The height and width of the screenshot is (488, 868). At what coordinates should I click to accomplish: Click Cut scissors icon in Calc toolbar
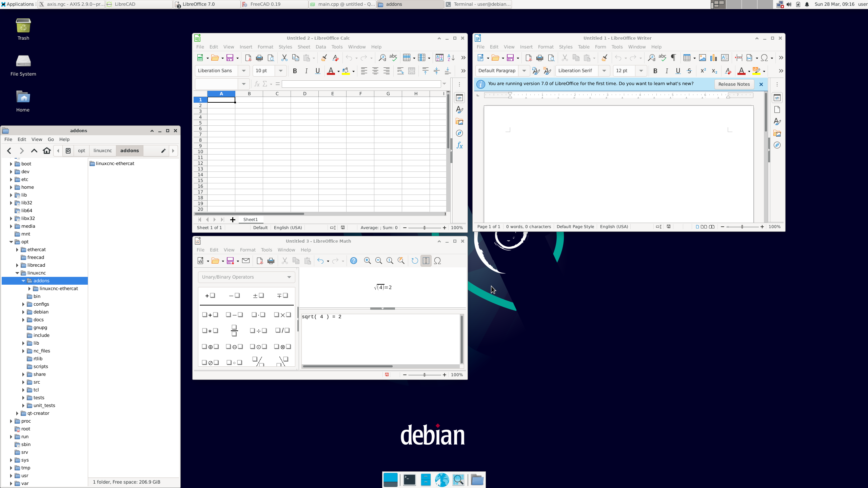pyautogui.click(x=284, y=58)
